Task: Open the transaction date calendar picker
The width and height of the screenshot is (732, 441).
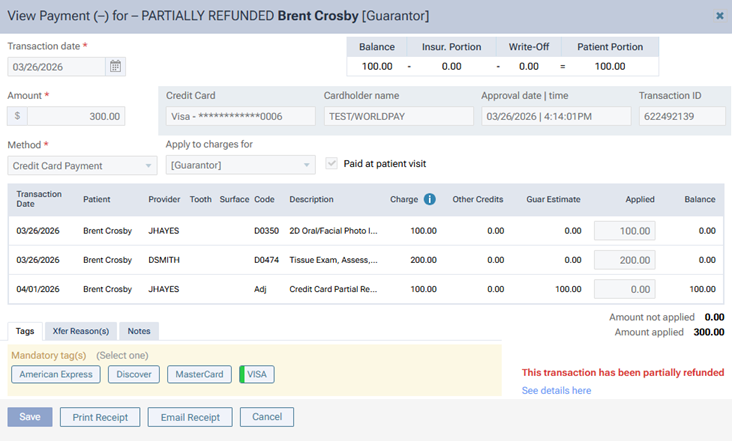Action: tap(116, 67)
